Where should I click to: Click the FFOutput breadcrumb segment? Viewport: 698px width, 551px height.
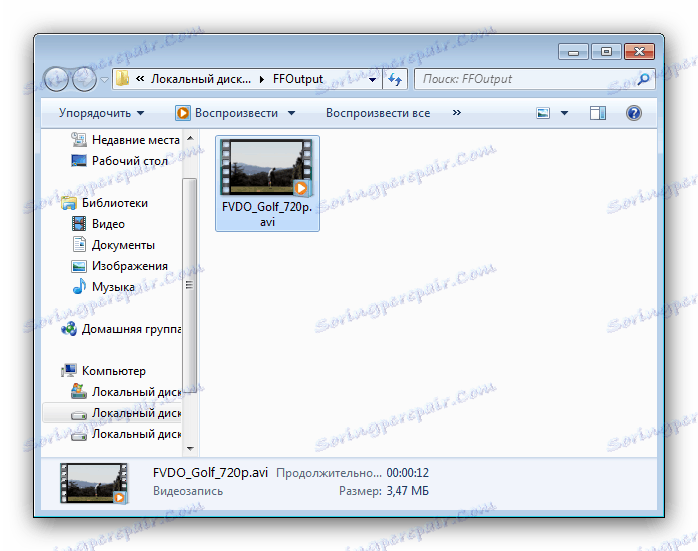point(297,79)
